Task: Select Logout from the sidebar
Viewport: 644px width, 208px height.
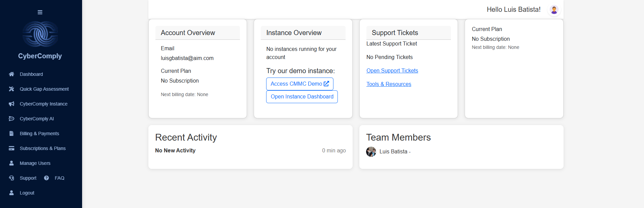Action: [27, 193]
